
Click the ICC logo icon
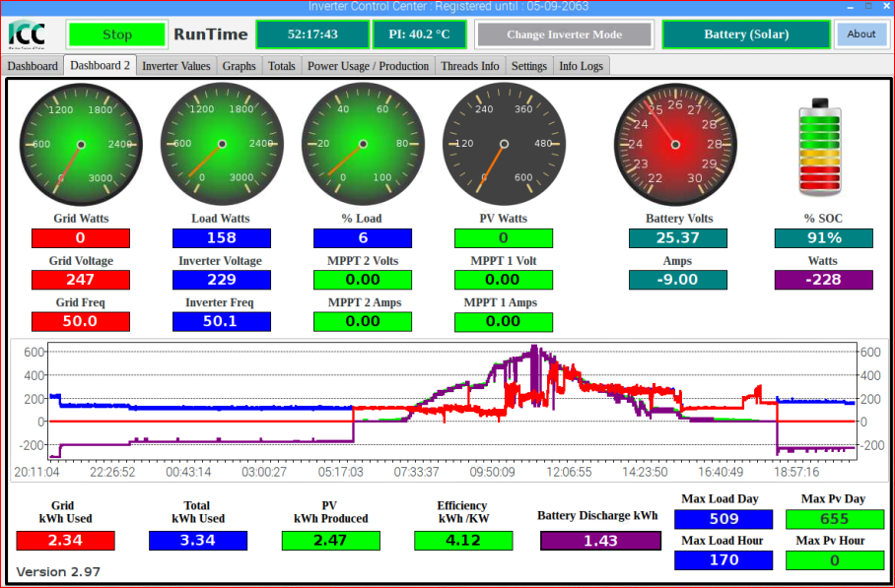(x=27, y=34)
